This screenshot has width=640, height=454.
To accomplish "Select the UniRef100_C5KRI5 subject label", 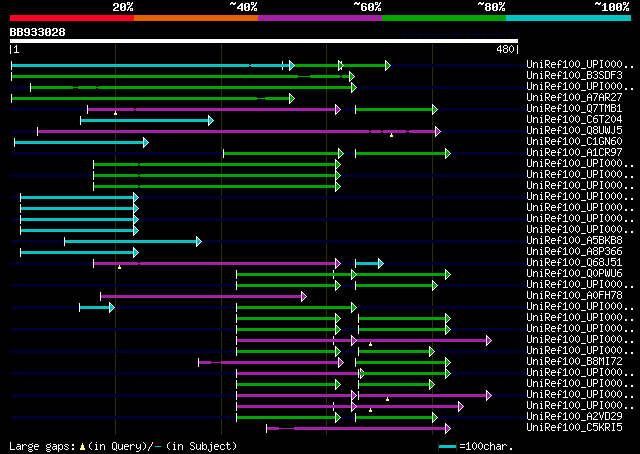I will [574, 427].
